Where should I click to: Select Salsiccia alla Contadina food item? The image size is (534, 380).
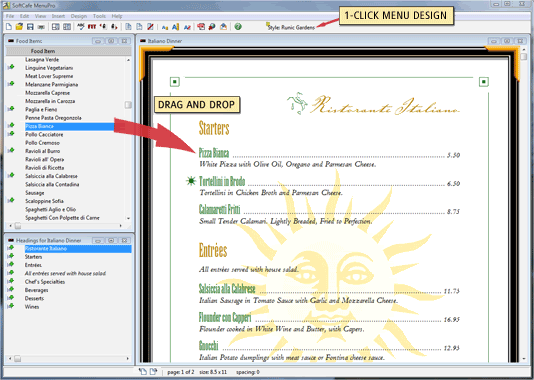pyautogui.click(x=52, y=185)
